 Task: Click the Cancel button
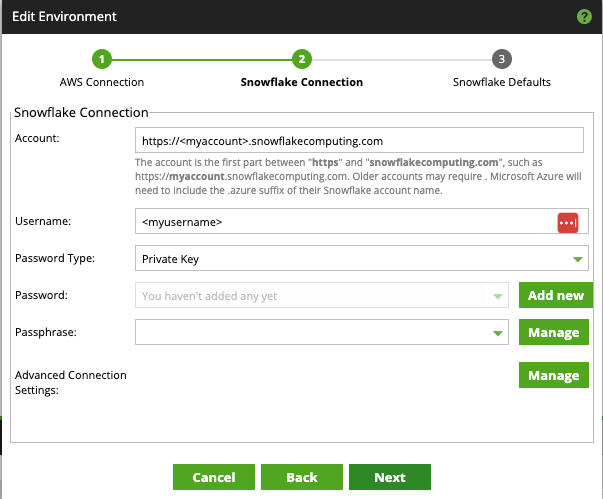point(214,477)
